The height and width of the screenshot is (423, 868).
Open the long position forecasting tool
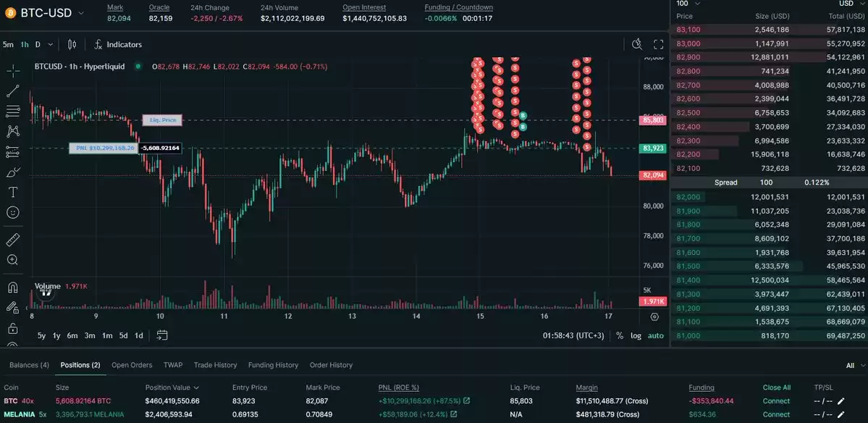tap(13, 151)
